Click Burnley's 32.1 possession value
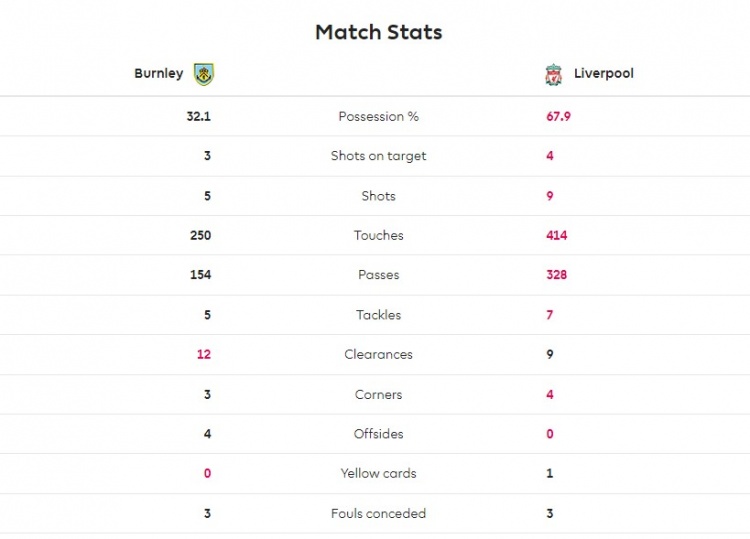This screenshot has height=539, width=750. (x=199, y=116)
